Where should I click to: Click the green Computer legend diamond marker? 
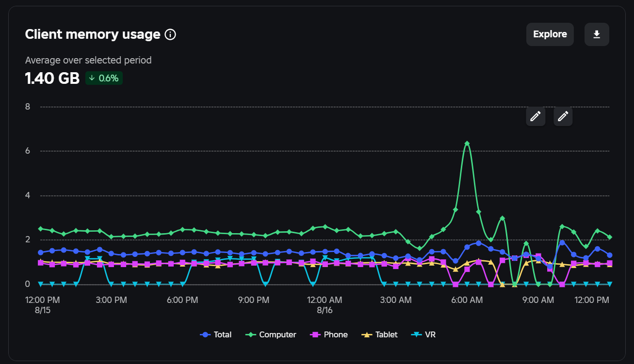(251, 334)
